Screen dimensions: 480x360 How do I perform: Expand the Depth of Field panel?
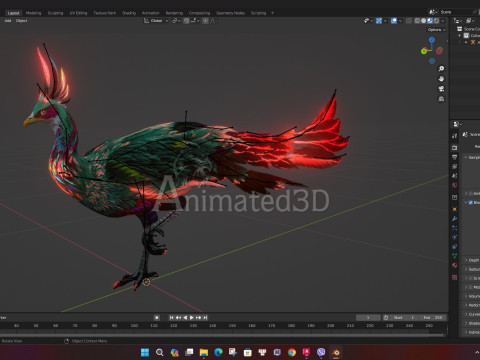click(473, 260)
